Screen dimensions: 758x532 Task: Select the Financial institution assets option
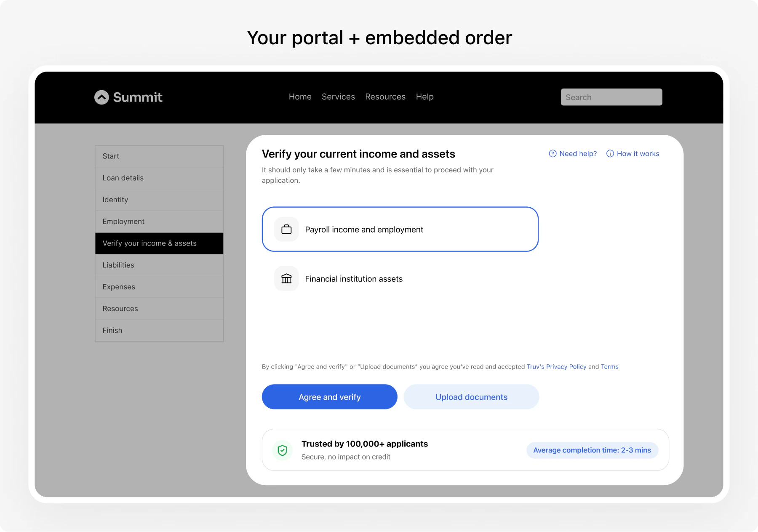coord(354,278)
